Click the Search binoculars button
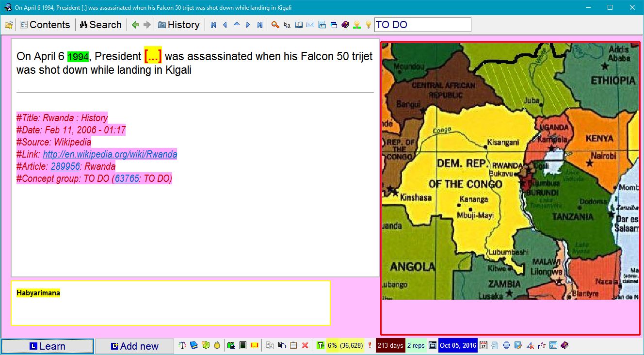The width and height of the screenshot is (644, 355). pyautogui.click(x=100, y=25)
